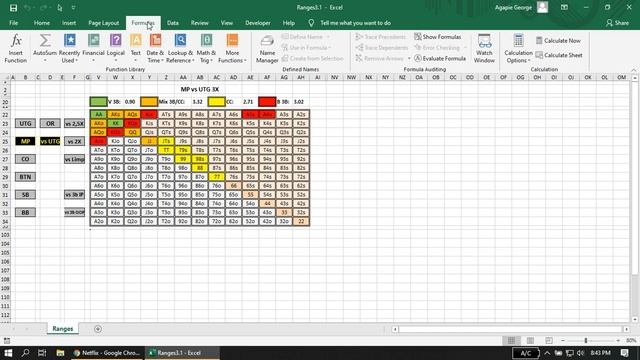The width and height of the screenshot is (640, 360).
Task: Switch to the View ribbon tab
Action: (x=227, y=23)
